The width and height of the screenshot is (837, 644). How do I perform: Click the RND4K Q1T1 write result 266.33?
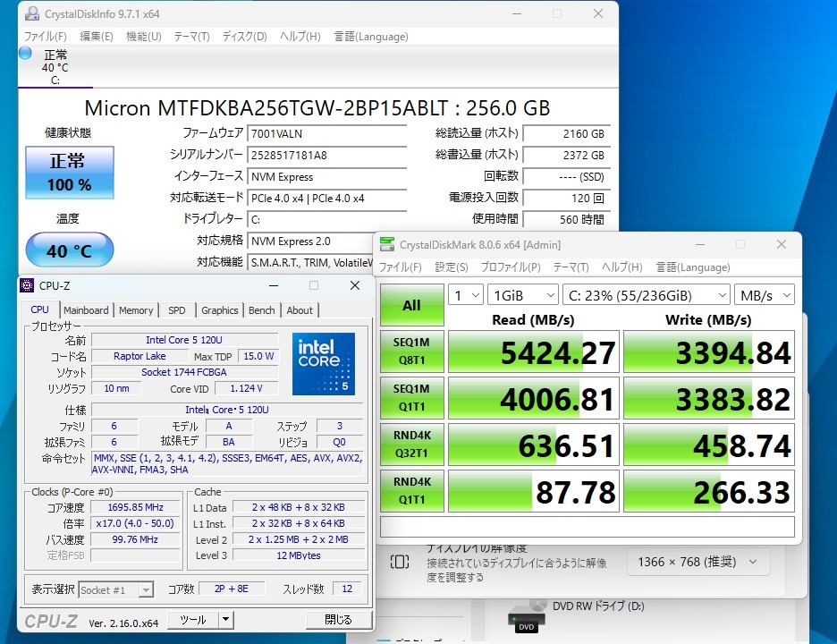pyautogui.click(x=709, y=491)
